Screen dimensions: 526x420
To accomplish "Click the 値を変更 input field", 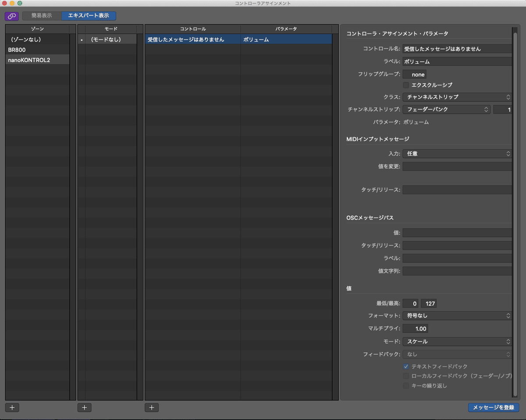I will pos(457,166).
